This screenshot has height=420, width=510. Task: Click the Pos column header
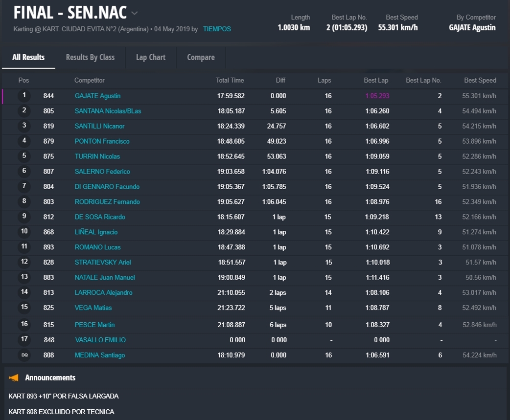pyautogui.click(x=23, y=80)
